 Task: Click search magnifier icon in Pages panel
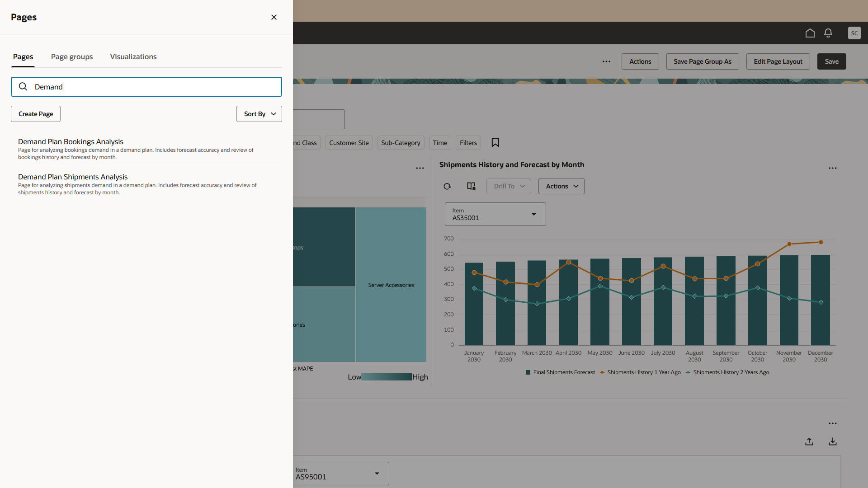(x=23, y=87)
